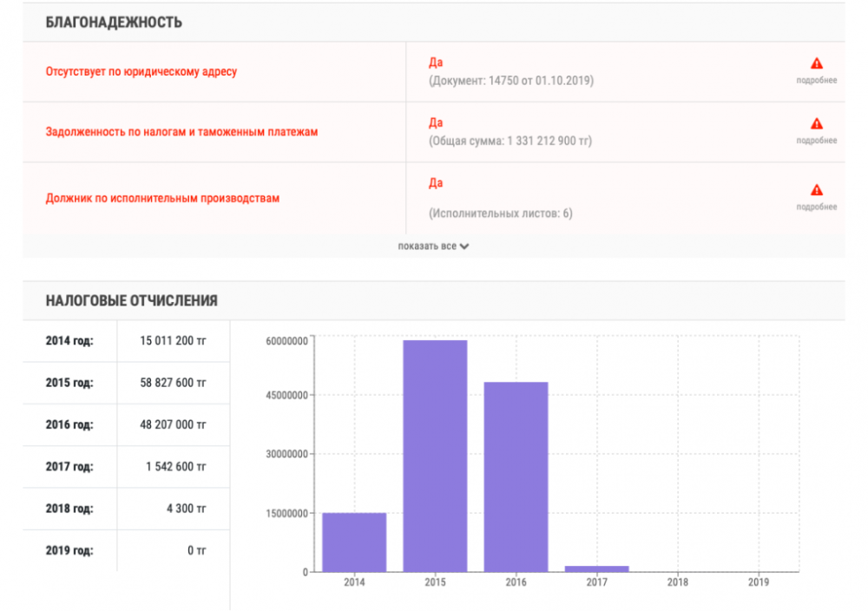The height and width of the screenshot is (611, 868).
Task: Expand list via 'показать все' chevron
Action: (464, 246)
